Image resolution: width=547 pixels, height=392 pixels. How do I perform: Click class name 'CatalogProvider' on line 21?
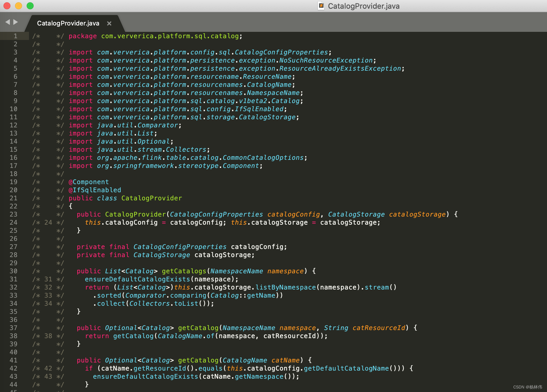click(152, 198)
